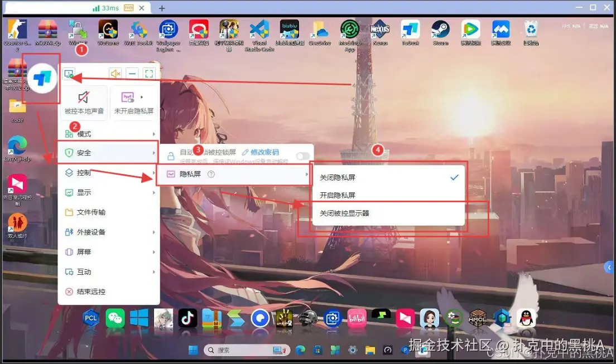
Task: Click the ToDesk floating ball icon
Action: coord(42,78)
